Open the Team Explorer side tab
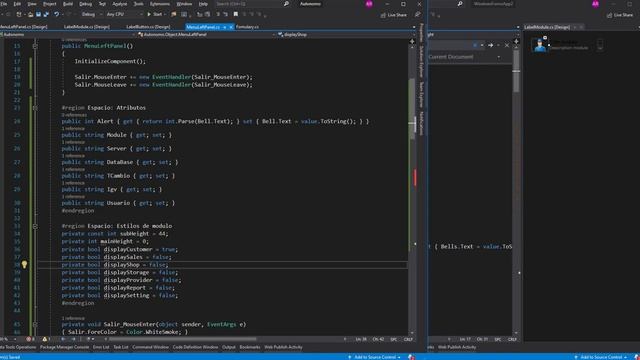 pos(422,95)
